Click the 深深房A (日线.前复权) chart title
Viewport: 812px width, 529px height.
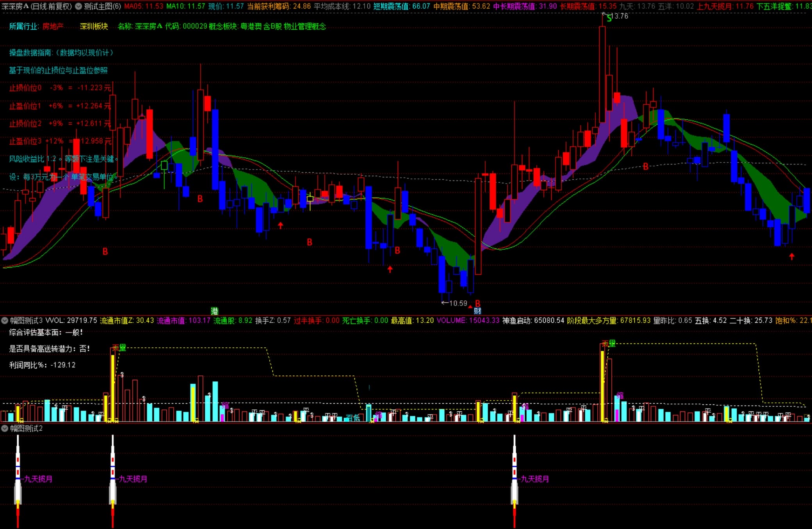[x=37, y=6]
